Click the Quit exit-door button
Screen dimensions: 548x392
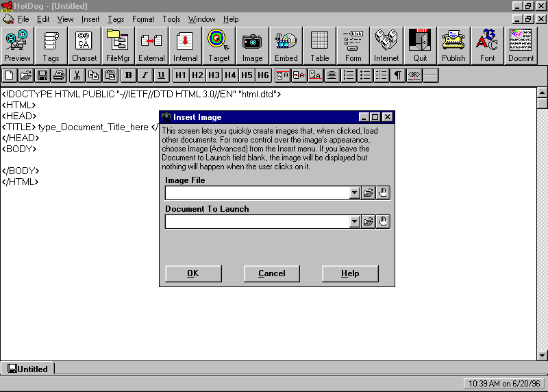tap(420, 46)
